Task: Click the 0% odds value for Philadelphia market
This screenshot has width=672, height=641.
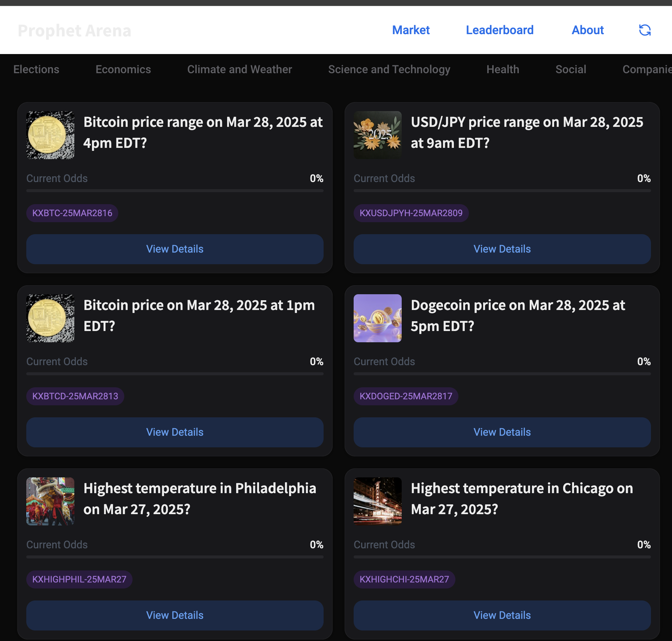Action: [316, 545]
